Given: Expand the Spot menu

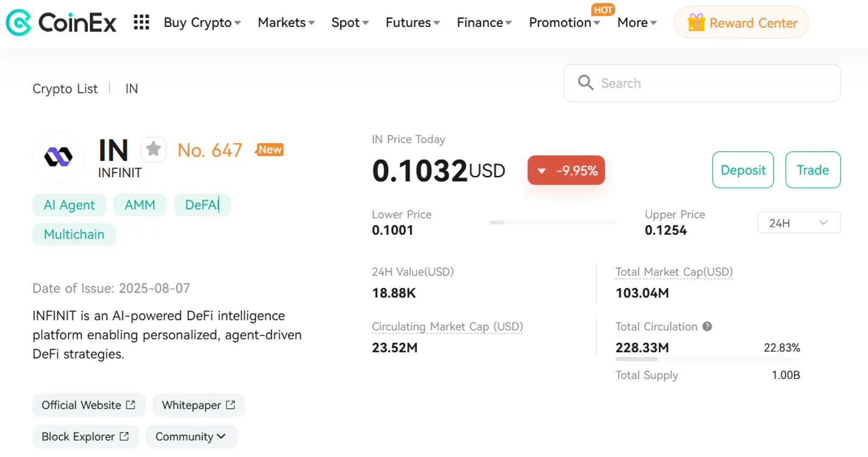Looking at the screenshot, I should (350, 23).
